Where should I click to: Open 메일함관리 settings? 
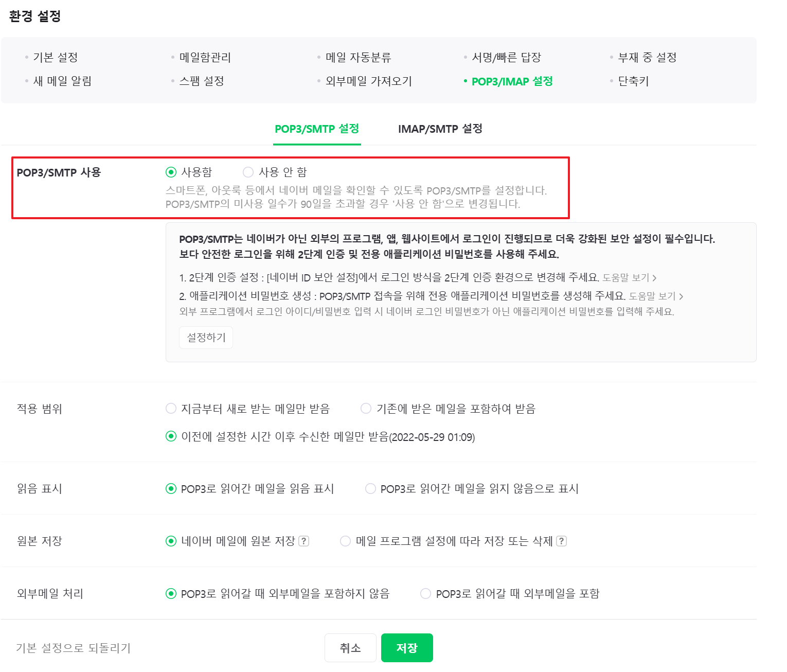coord(205,57)
